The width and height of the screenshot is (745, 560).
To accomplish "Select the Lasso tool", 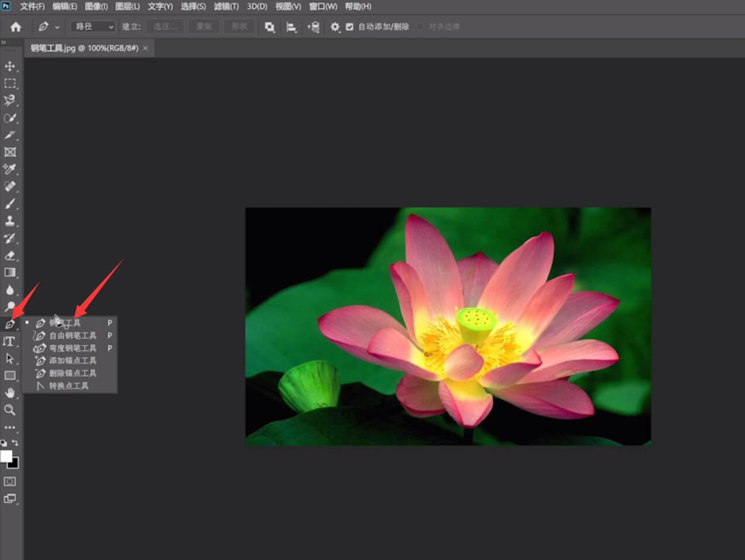I will (10, 101).
